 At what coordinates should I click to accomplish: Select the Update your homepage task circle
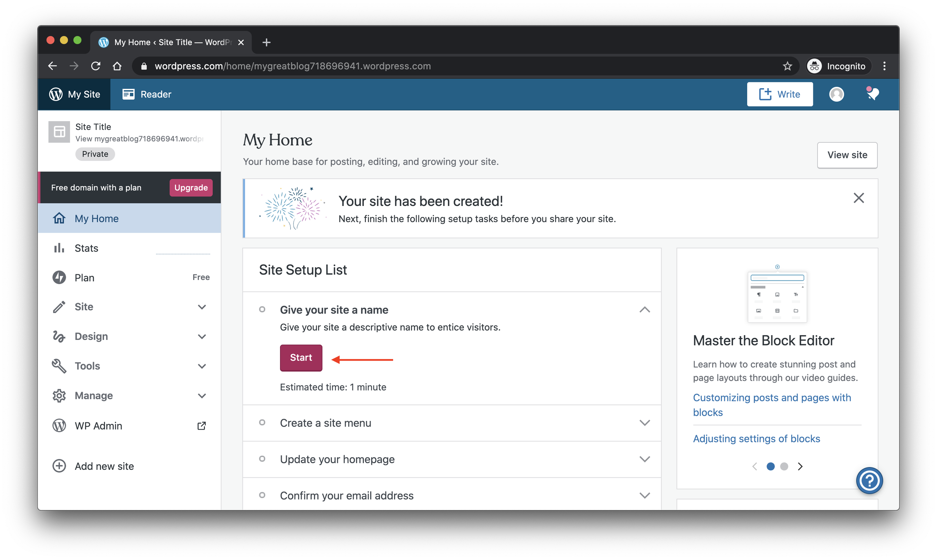(262, 458)
